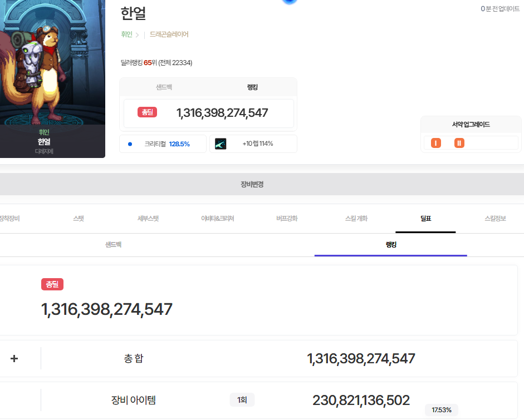Click the chevron arrow after 휘인
Image resolution: width=524 pixels, height=420 pixels.
pyautogui.click(x=137, y=34)
